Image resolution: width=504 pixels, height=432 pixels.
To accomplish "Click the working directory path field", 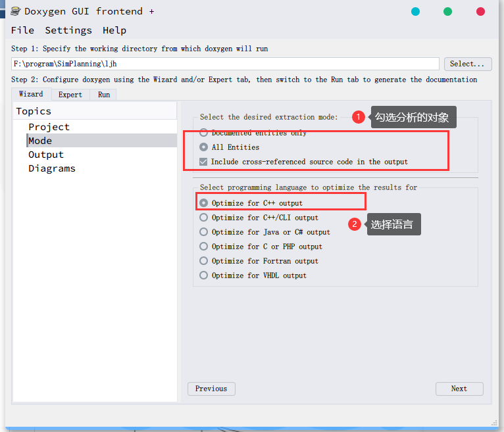I will [225, 64].
